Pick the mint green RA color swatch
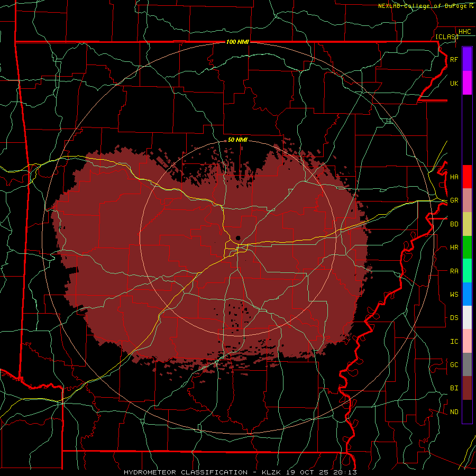 pos(467,271)
